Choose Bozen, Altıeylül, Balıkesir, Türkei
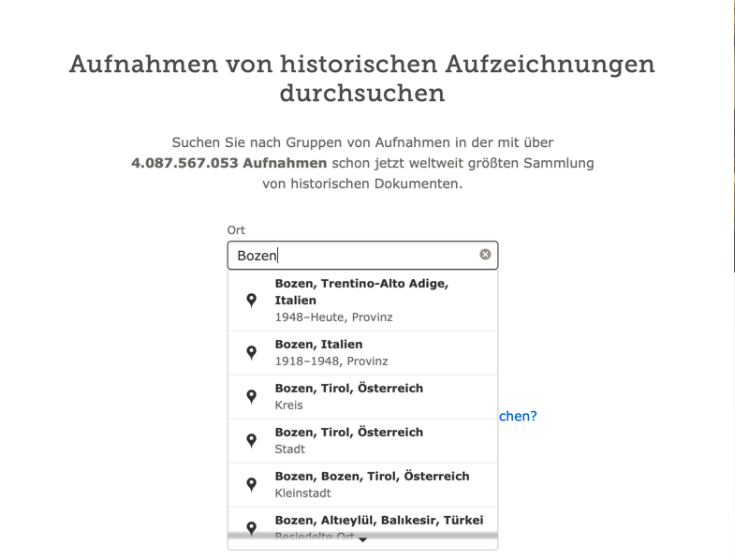The height and width of the screenshot is (560, 735). (362, 523)
